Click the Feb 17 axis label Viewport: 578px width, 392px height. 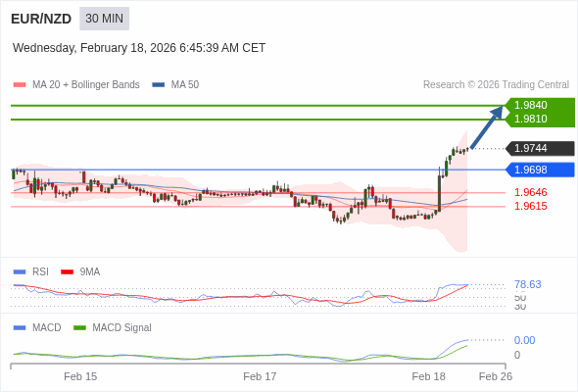[x=260, y=376]
